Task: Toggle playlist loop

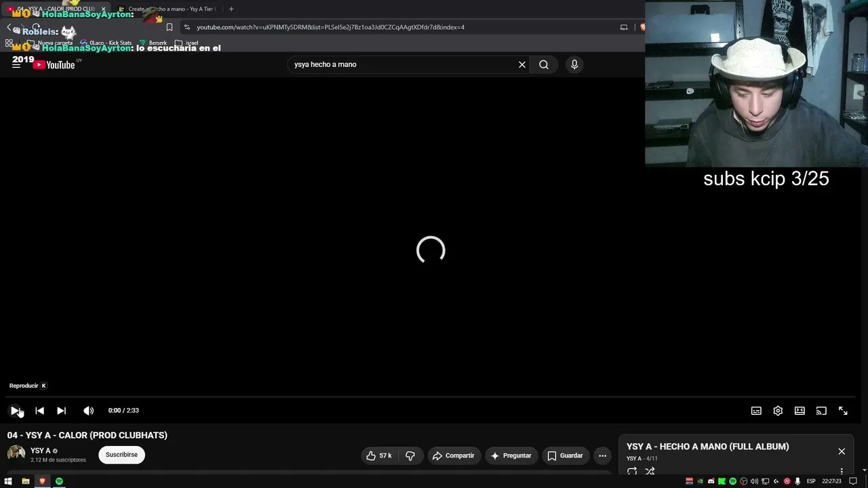Action: (x=632, y=471)
